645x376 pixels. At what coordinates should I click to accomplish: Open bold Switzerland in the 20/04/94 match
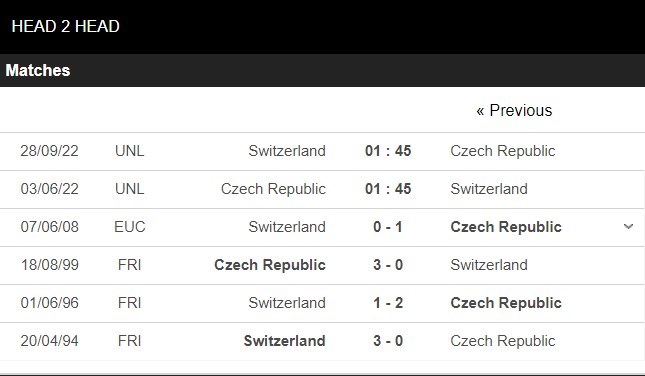click(284, 341)
